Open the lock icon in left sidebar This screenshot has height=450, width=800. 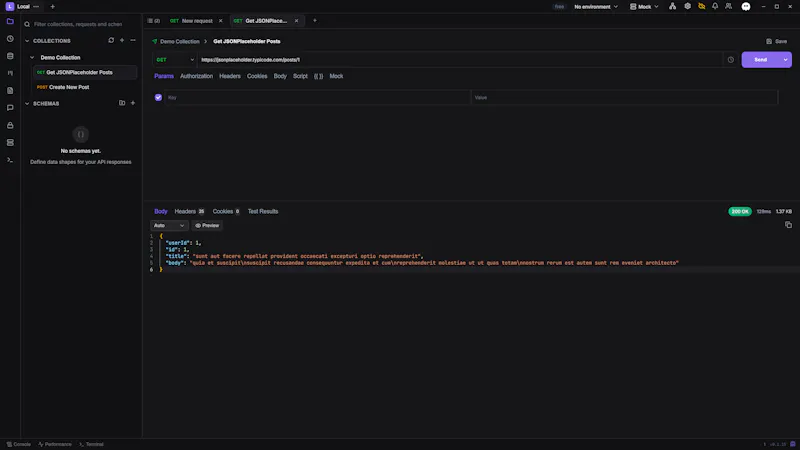pos(10,126)
